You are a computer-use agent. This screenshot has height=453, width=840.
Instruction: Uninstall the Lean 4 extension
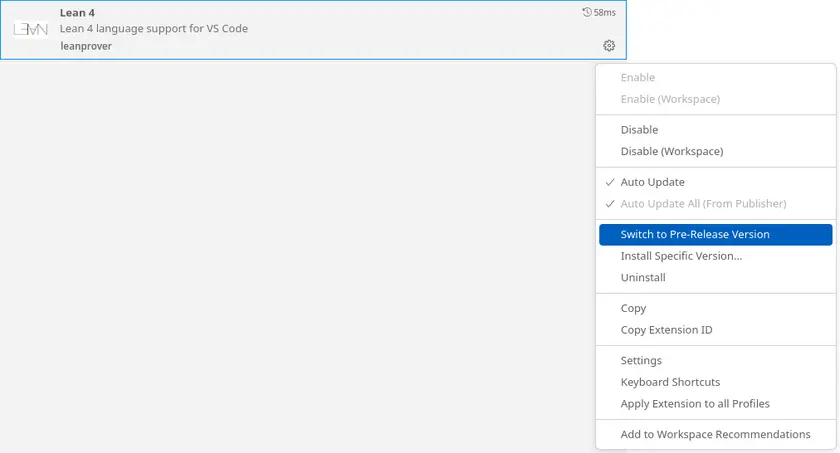point(716,277)
